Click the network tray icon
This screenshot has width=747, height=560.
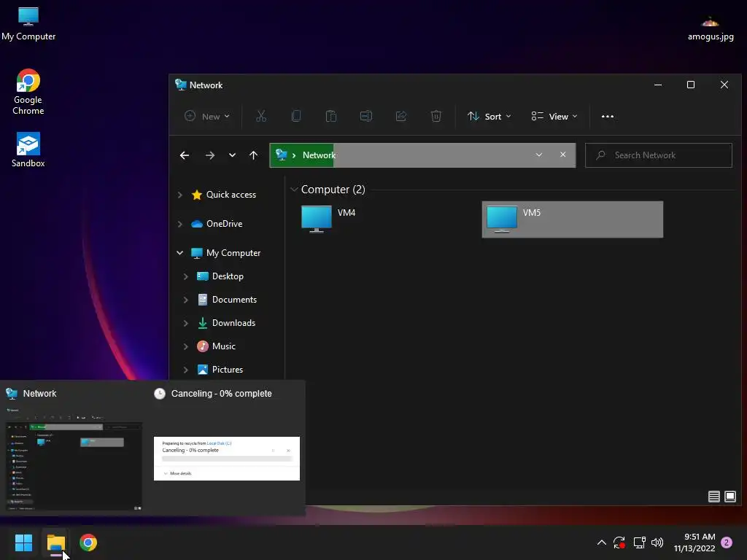click(x=639, y=542)
